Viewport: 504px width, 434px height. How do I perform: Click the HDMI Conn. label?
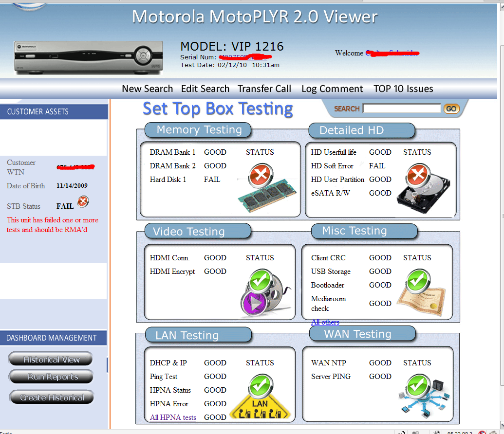(x=169, y=258)
